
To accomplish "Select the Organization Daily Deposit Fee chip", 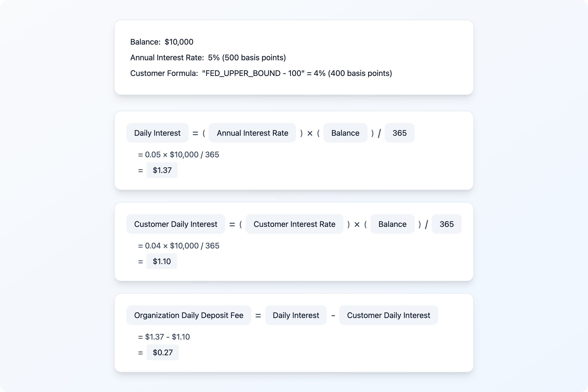I will 188,315.
